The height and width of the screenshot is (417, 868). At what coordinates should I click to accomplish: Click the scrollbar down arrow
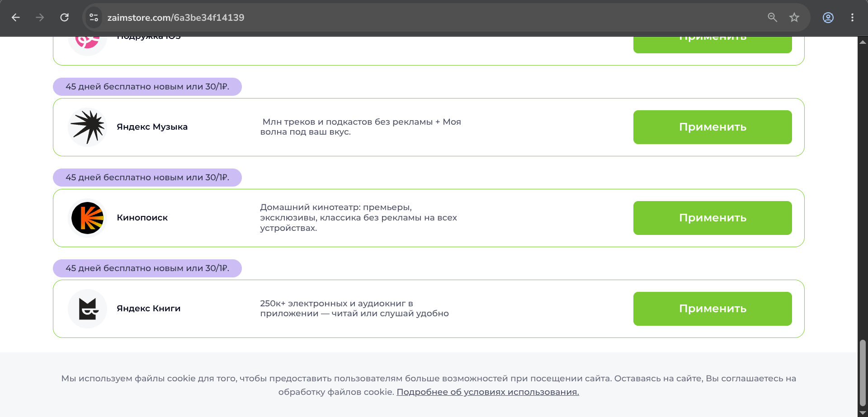tap(863, 413)
